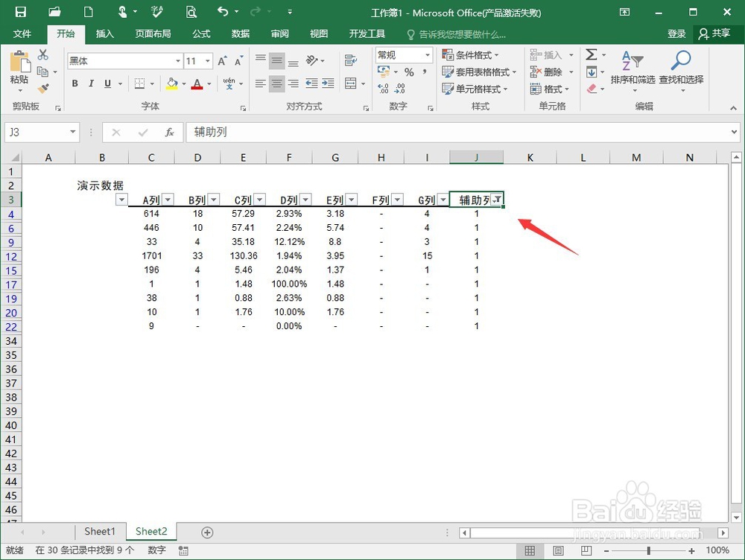Click the Fill Color bucket icon

tap(173, 83)
